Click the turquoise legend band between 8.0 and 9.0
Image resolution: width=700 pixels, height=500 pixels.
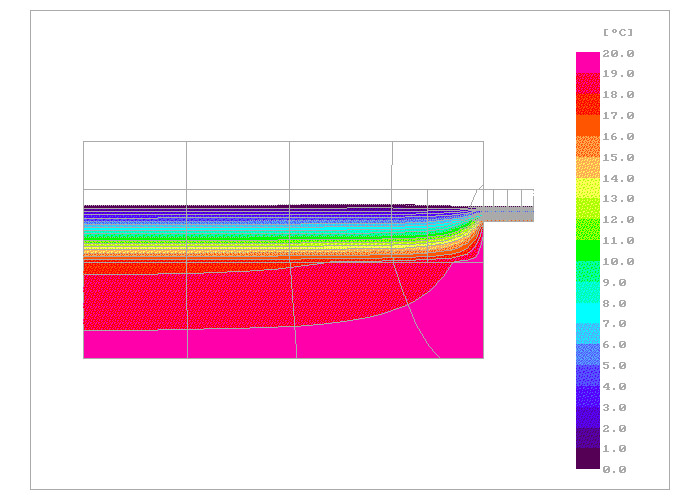588,292
